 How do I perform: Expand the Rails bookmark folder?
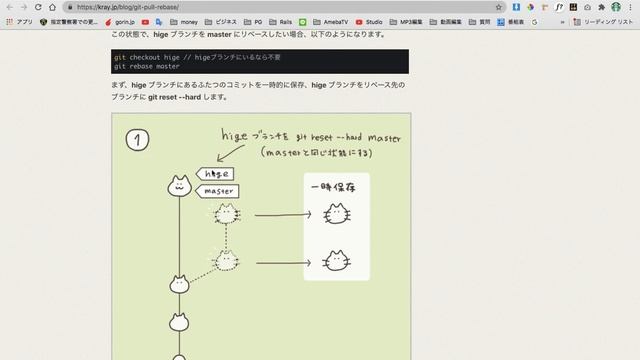(280, 22)
